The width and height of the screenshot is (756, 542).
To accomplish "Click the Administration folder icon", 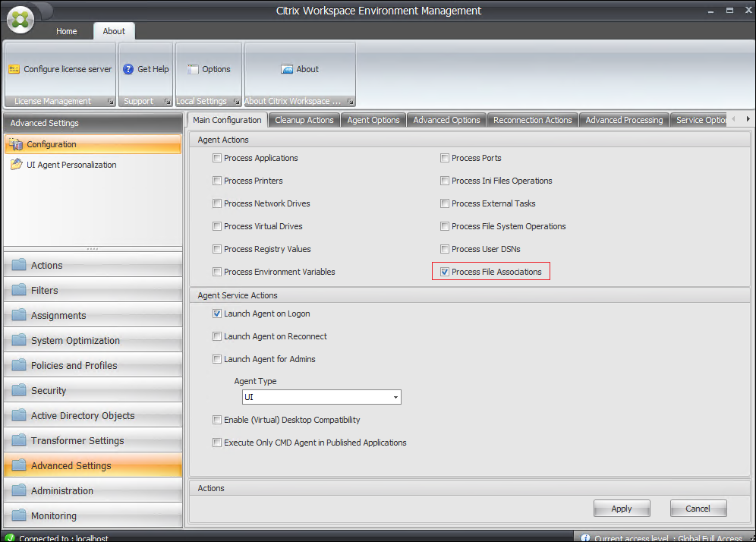I will coord(19,490).
